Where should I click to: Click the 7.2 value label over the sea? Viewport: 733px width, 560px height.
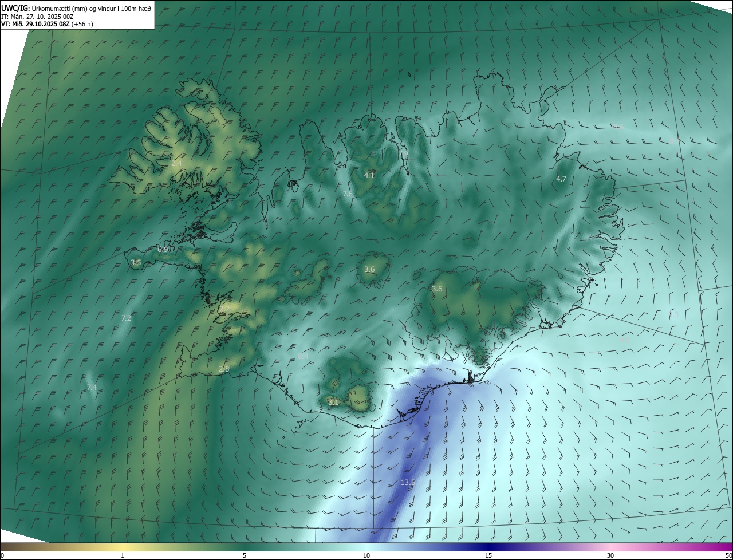[127, 318]
